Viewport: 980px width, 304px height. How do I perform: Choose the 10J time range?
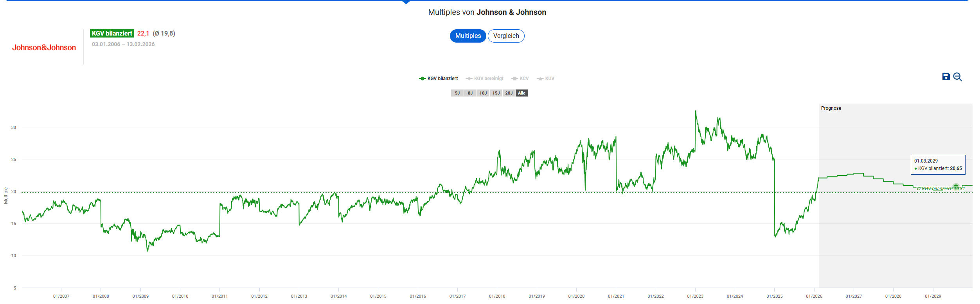click(x=483, y=93)
